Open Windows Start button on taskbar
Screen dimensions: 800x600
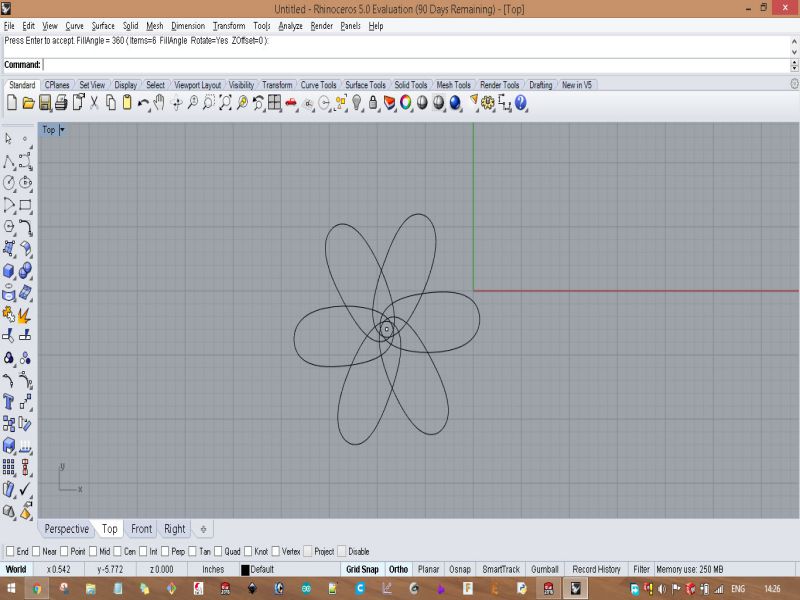10,589
